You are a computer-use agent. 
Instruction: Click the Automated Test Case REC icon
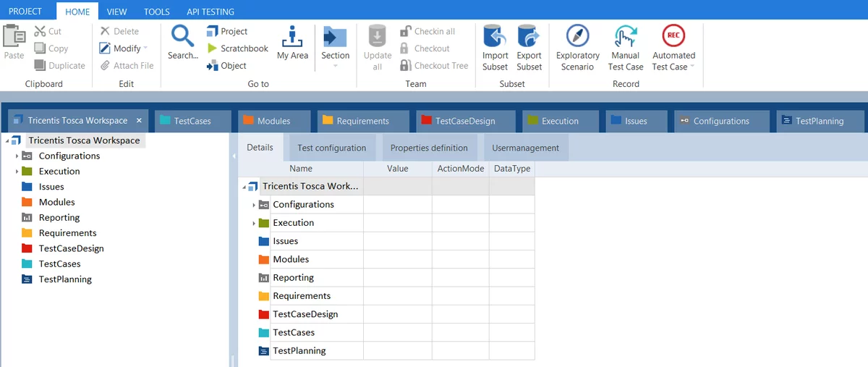(673, 35)
